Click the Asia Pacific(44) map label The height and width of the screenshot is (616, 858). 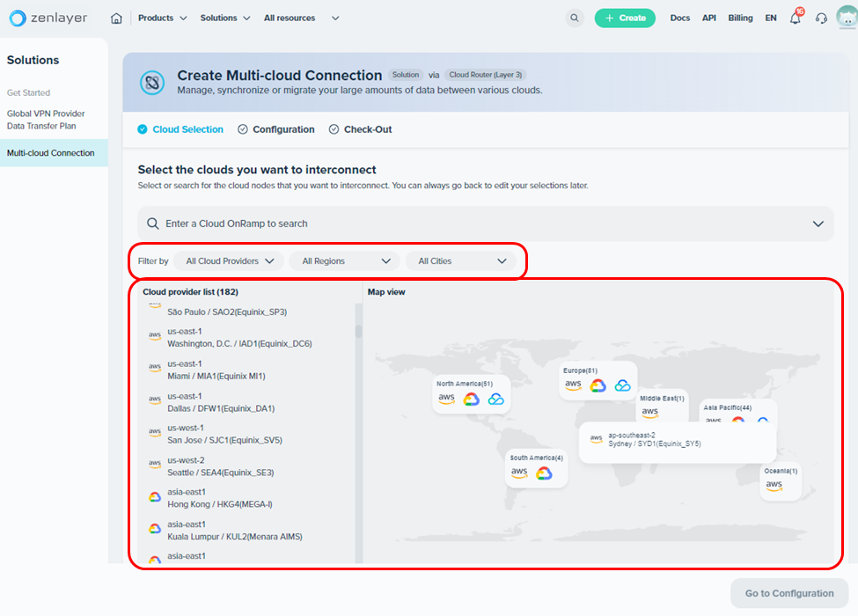(x=727, y=407)
